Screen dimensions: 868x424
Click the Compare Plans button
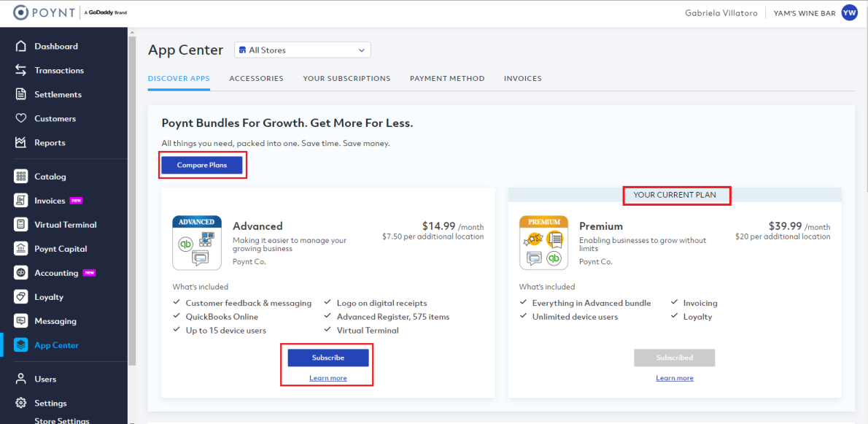[x=202, y=165]
